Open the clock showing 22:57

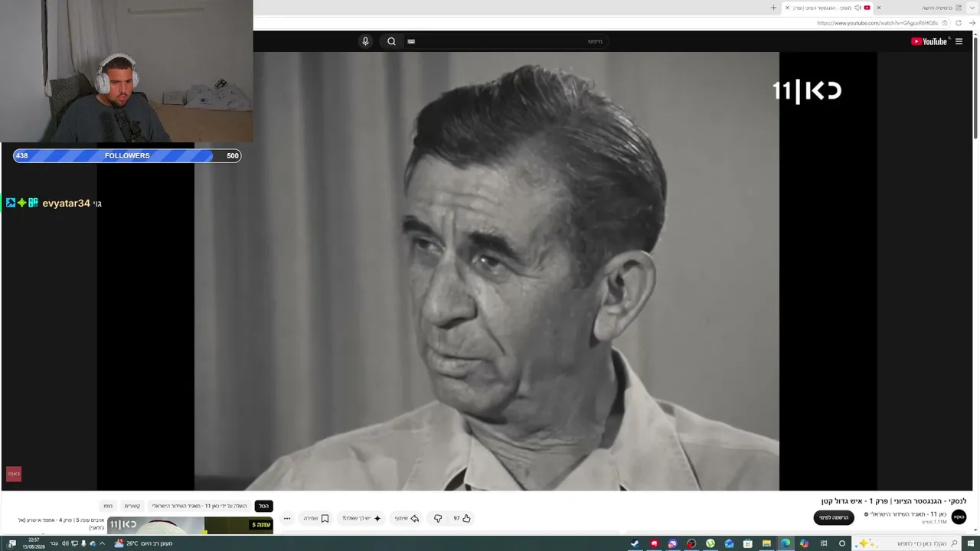pyautogui.click(x=34, y=543)
